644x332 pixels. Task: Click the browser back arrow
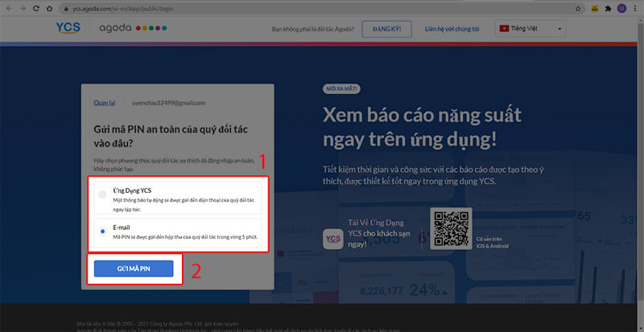click(x=7, y=7)
